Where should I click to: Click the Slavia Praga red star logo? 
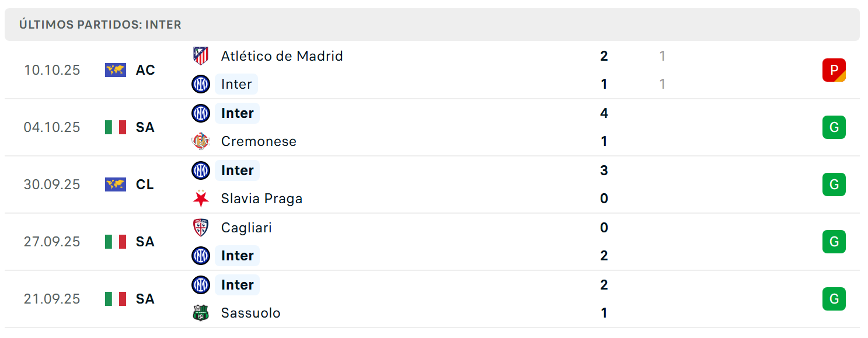(x=201, y=198)
